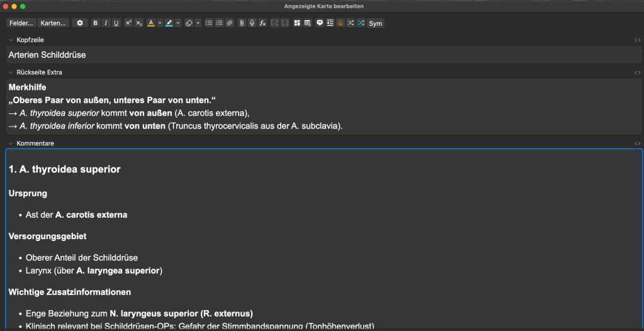The height and width of the screenshot is (331, 644).
Task: Open highlight color dropdown arrow
Action: pyautogui.click(x=178, y=23)
